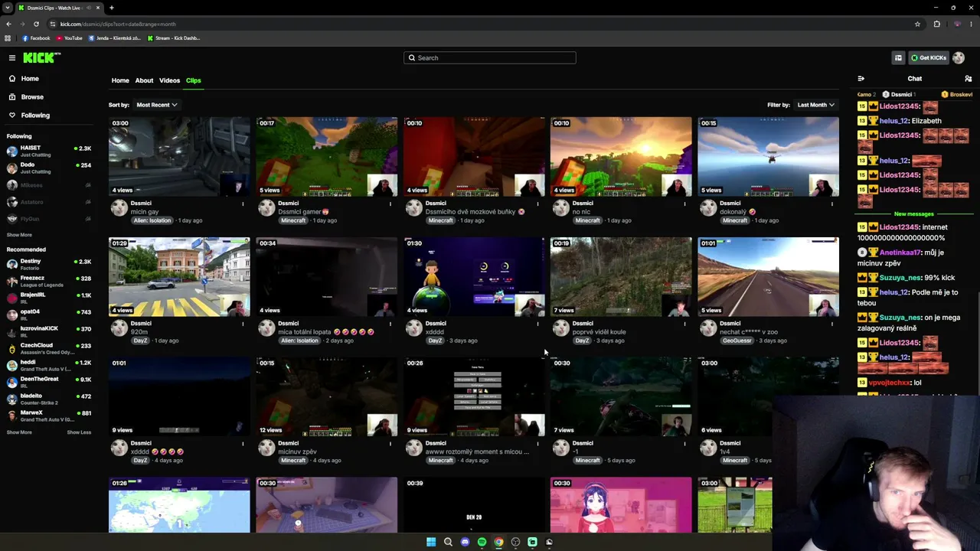The height and width of the screenshot is (551, 980).
Task: Click the Get KICKs button
Action: [928, 58]
